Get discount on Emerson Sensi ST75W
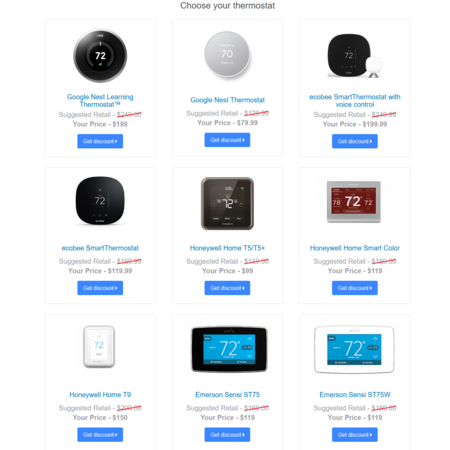The height and width of the screenshot is (450, 450). click(355, 435)
